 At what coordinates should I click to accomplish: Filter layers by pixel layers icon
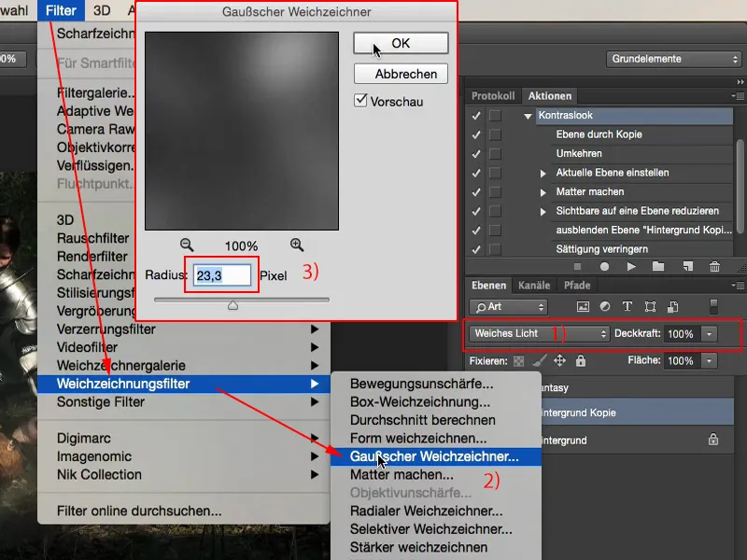point(583,307)
